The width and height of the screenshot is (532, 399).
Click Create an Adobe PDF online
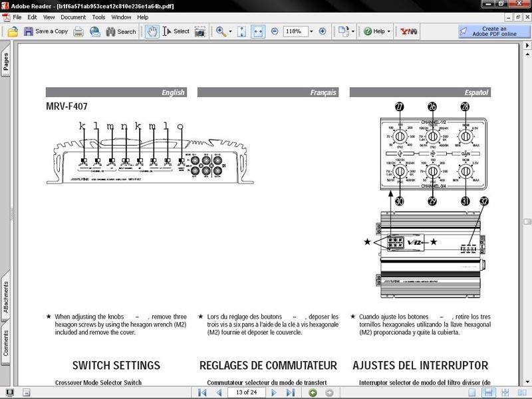[494, 31]
